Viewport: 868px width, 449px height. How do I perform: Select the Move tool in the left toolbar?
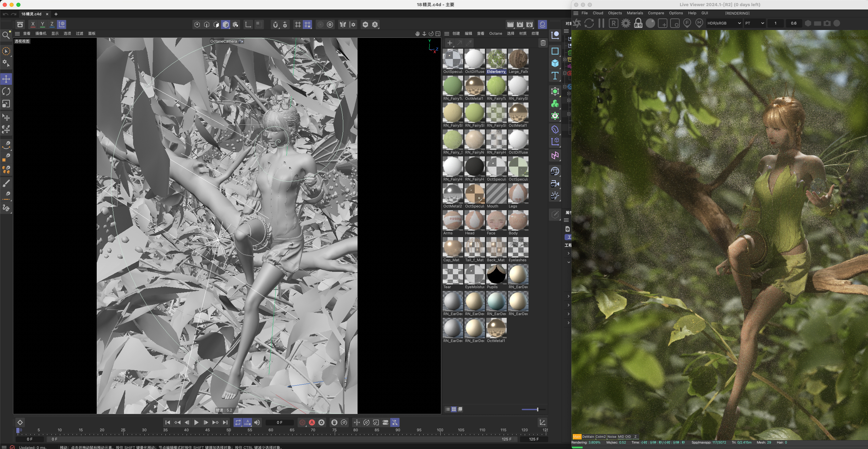pyautogui.click(x=6, y=79)
